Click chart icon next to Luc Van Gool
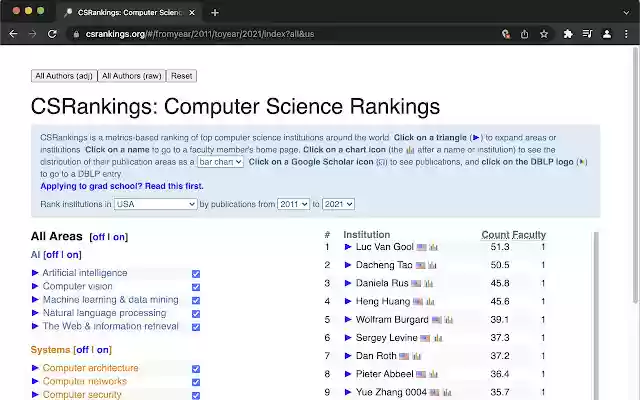 433,247
